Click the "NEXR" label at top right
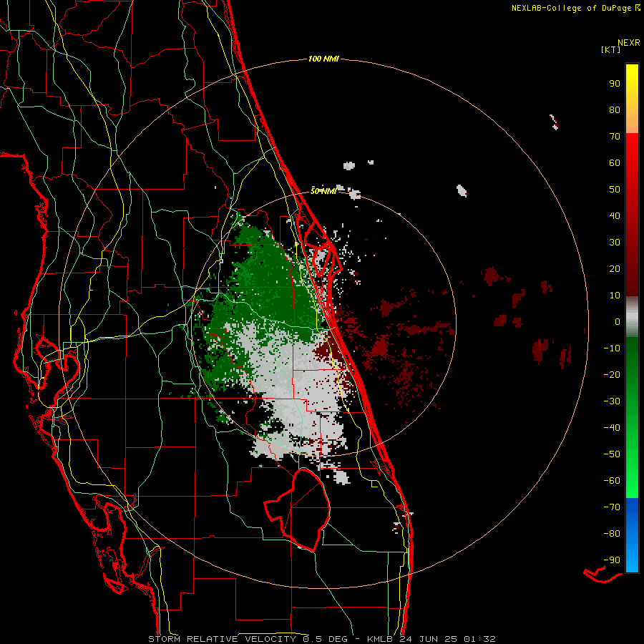This screenshot has height=644, width=644. pos(629,43)
